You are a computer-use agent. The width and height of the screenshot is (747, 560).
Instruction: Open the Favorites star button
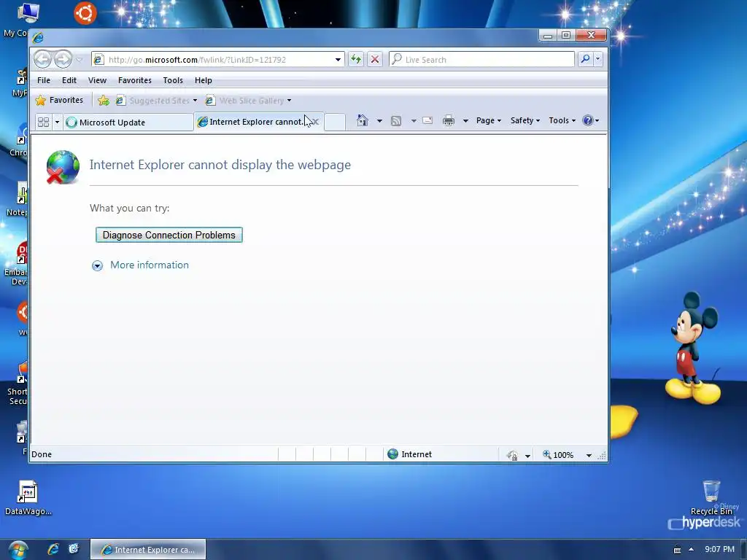pyautogui.click(x=60, y=100)
